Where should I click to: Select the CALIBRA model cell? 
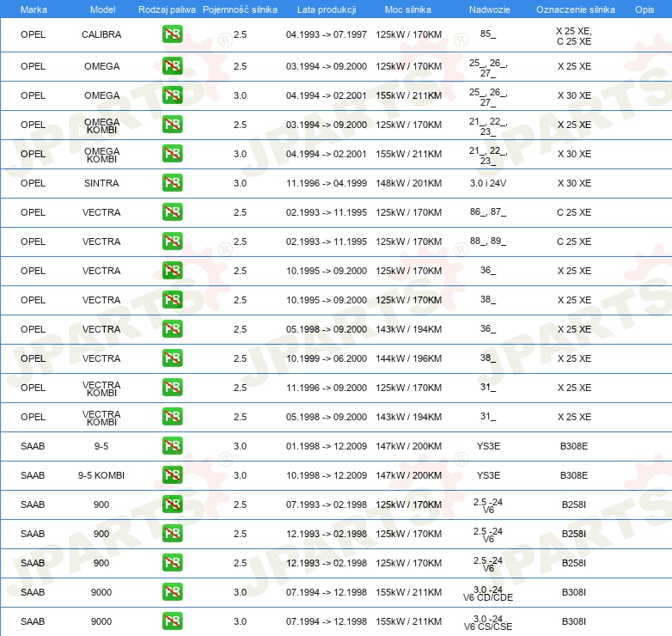point(101,34)
